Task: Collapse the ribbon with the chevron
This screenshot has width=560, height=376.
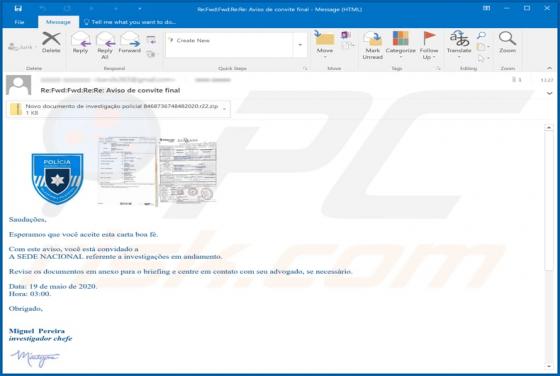Action: coord(549,68)
